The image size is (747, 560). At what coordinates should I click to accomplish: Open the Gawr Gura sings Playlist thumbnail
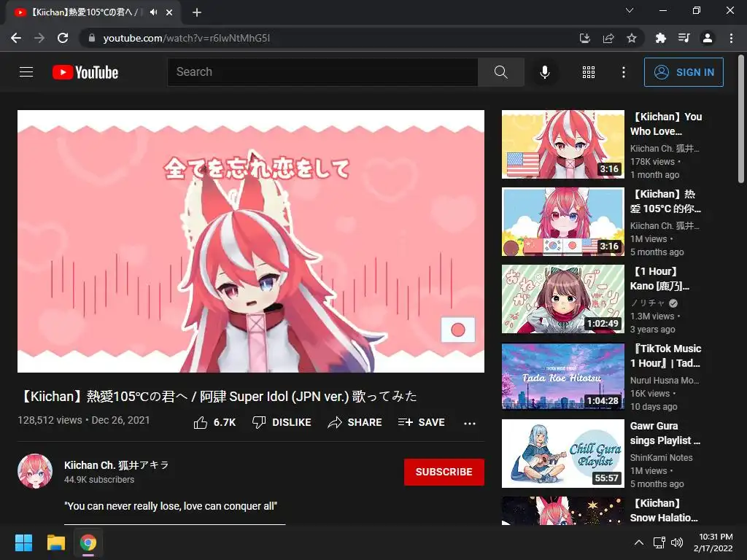(x=563, y=454)
